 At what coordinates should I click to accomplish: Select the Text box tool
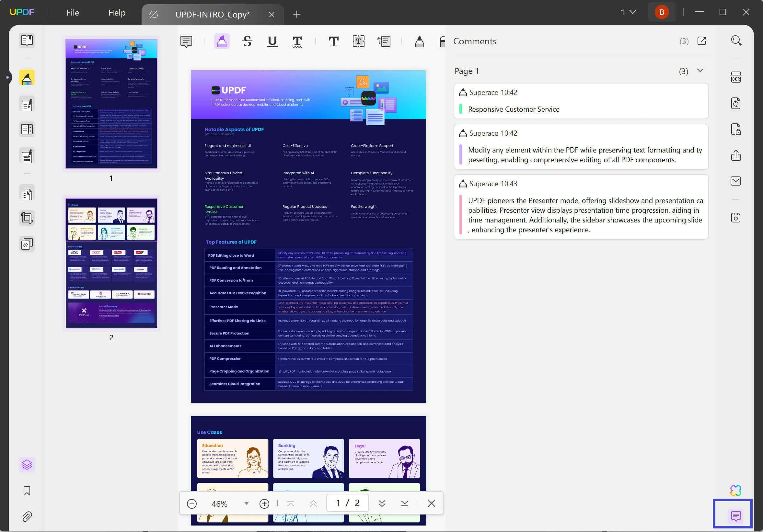pyautogui.click(x=359, y=41)
